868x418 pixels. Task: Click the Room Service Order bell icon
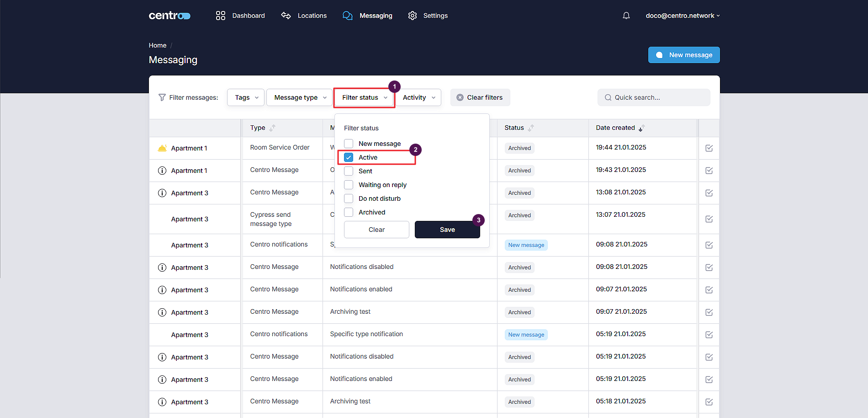162,148
